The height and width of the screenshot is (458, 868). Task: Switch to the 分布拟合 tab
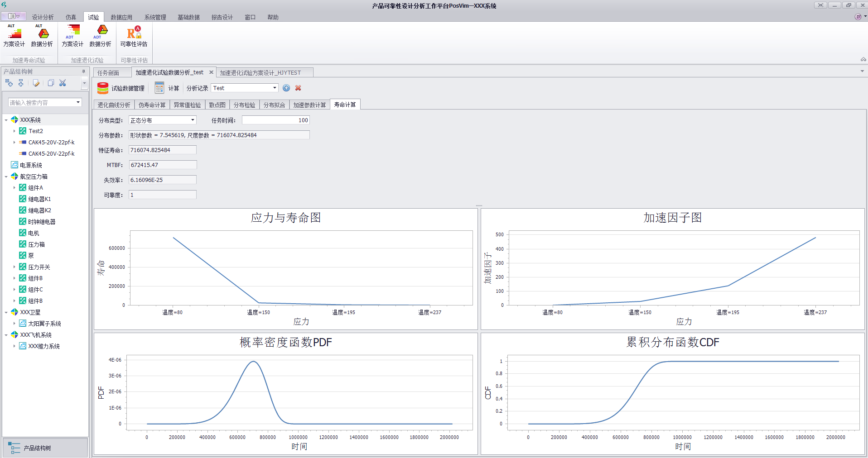(x=274, y=105)
